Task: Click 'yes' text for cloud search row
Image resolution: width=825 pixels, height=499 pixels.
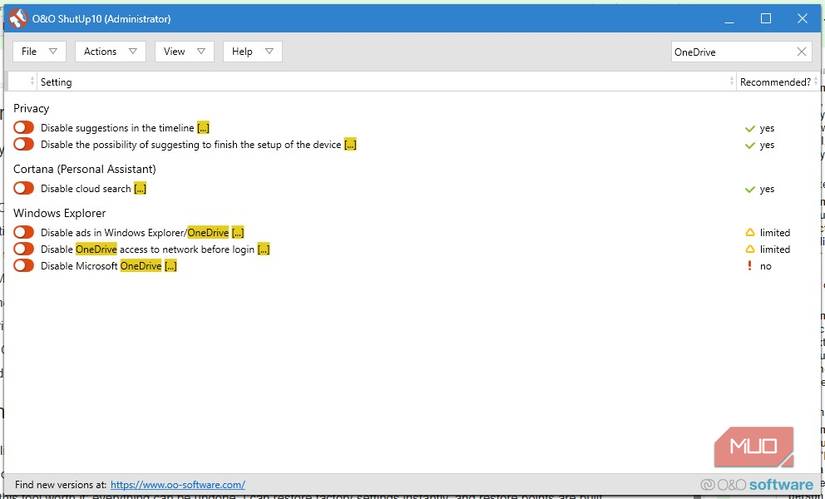Action: (767, 189)
